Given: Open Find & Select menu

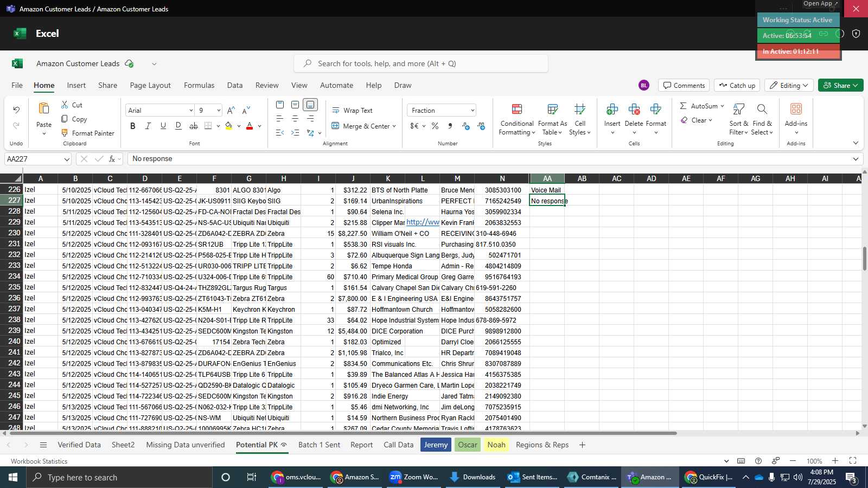Looking at the screenshot, I should pyautogui.click(x=762, y=119).
